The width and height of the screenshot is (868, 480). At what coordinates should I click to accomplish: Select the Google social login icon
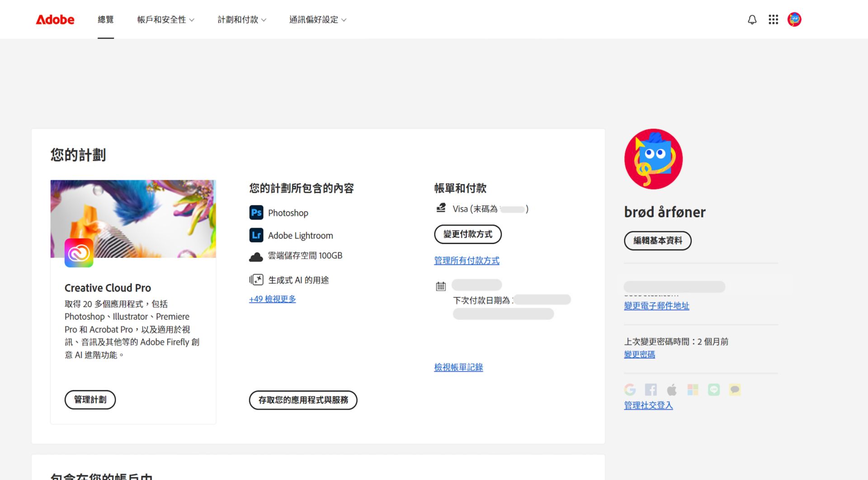pyautogui.click(x=630, y=390)
